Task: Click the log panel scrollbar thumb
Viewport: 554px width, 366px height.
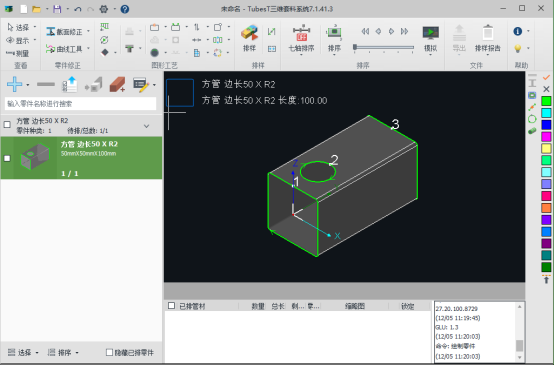Action: (519, 345)
